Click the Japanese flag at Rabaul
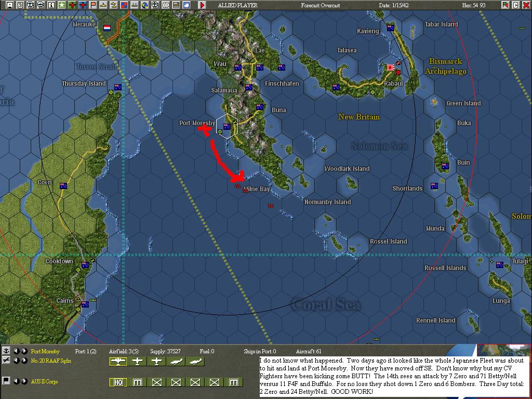Screen dimensions: 532x399 391,68
